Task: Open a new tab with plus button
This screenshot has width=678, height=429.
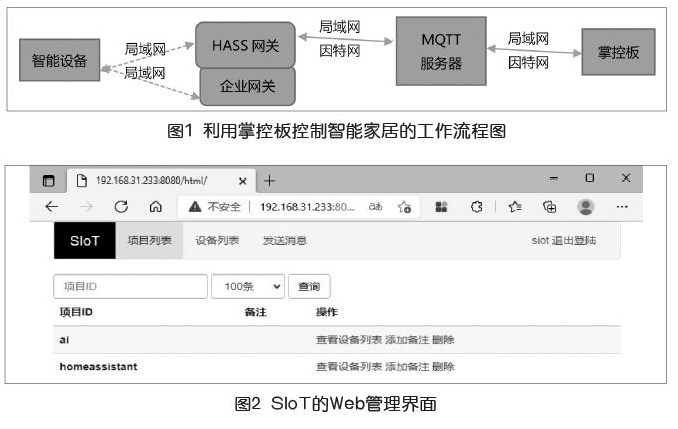Action: click(x=269, y=180)
